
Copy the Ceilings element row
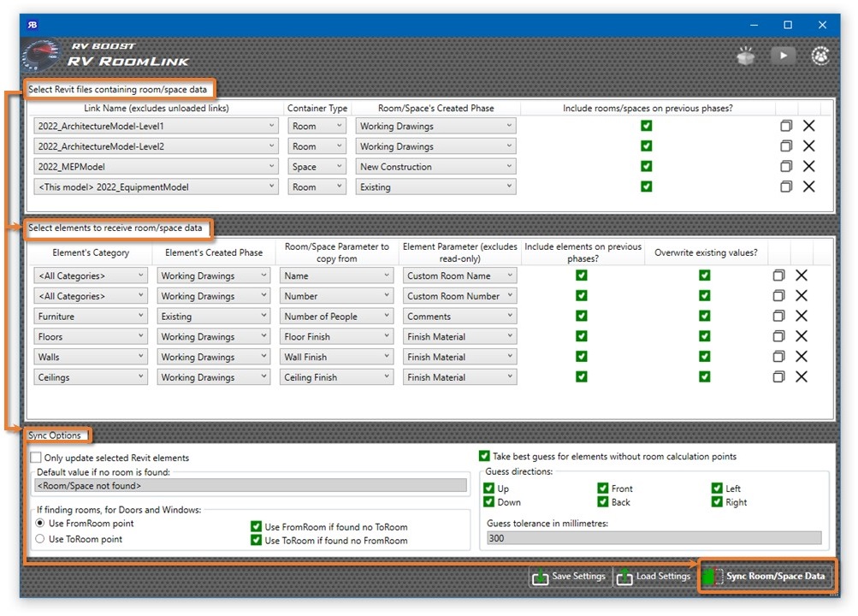click(x=778, y=376)
